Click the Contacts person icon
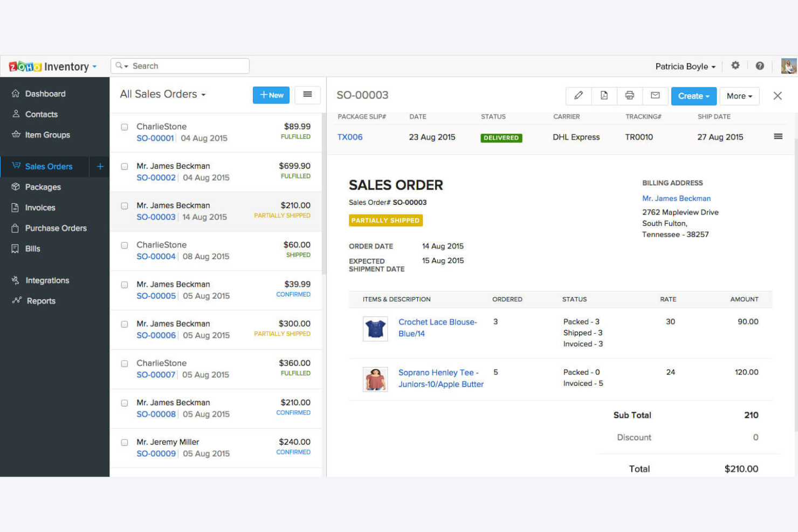Viewport: 798px width, 532px height. [x=16, y=114]
